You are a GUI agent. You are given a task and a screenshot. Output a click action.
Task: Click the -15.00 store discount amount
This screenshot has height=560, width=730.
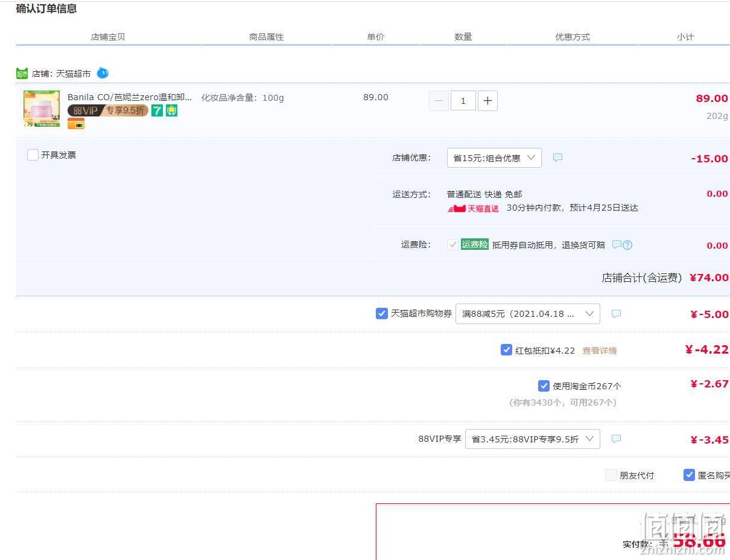click(x=709, y=159)
